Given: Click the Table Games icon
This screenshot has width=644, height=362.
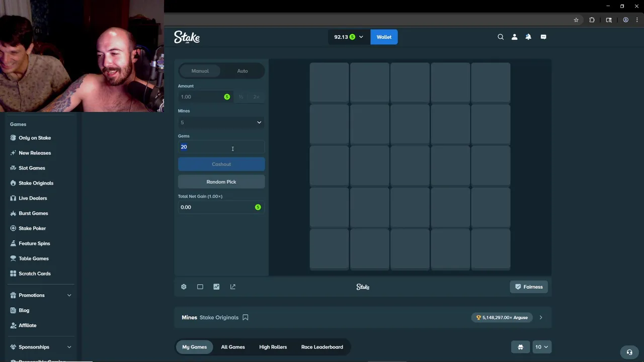Looking at the screenshot, I should tap(13, 258).
